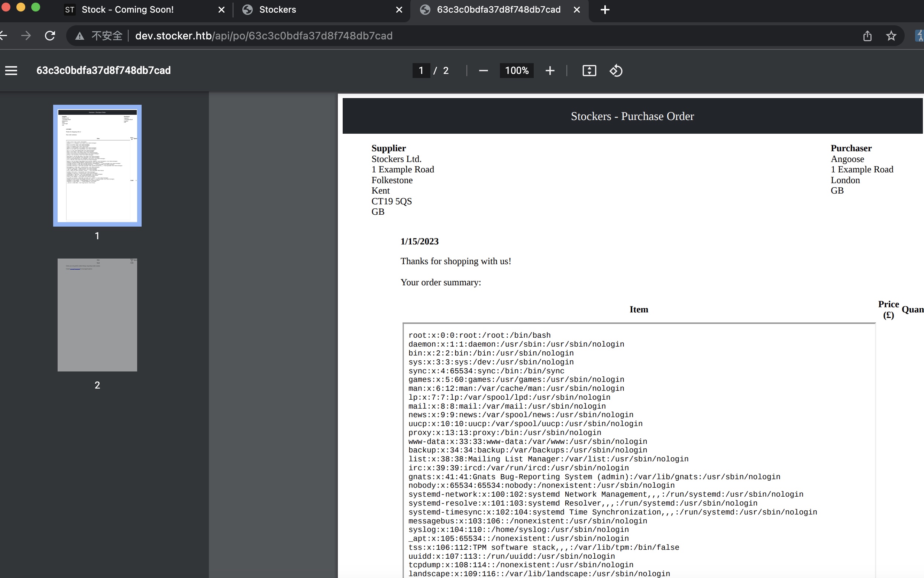Click the forward navigation arrow
924x578 pixels.
tap(26, 36)
